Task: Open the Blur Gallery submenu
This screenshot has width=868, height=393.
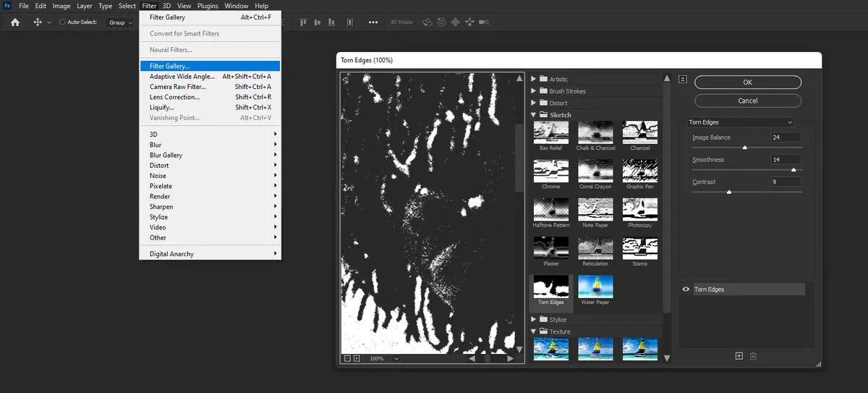Action: (x=210, y=155)
